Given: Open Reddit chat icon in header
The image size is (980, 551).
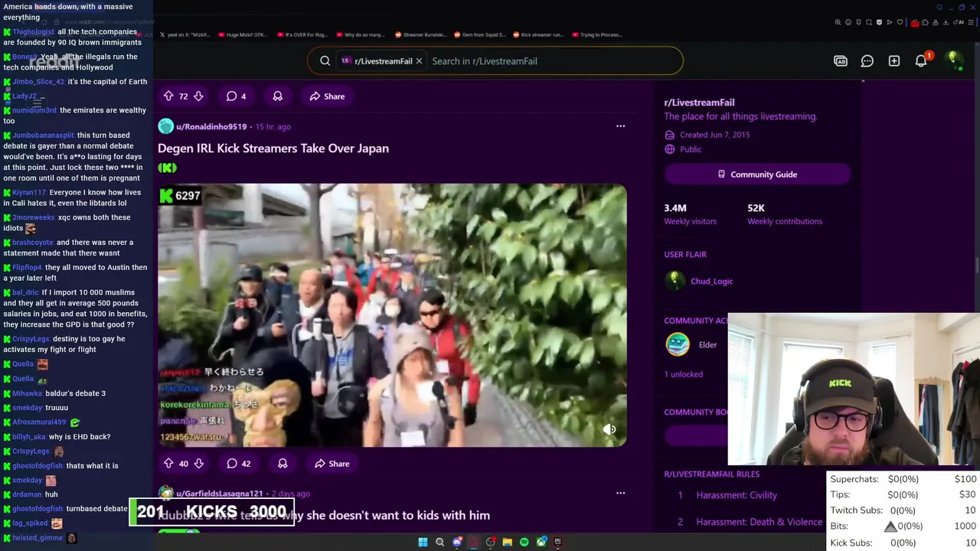Looking at the screenshot, I should point(867,61).
